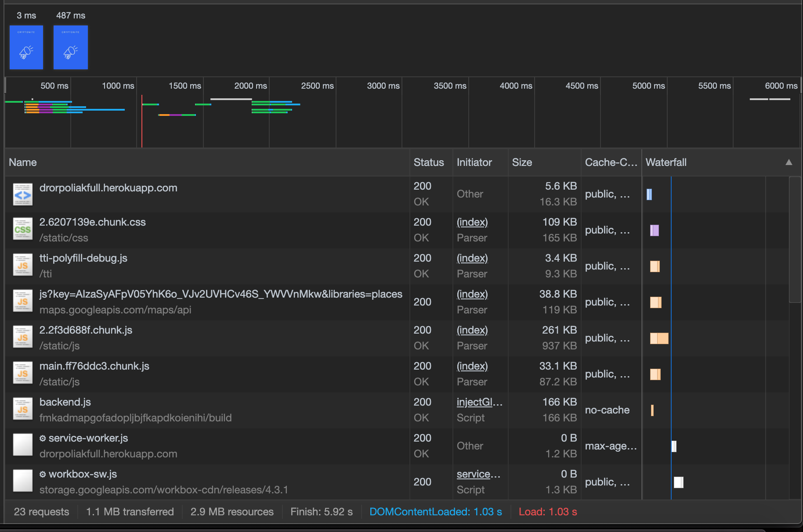Click the 261 KB size cell
Screen dimensions: 803x532
(x=559, y=330)
